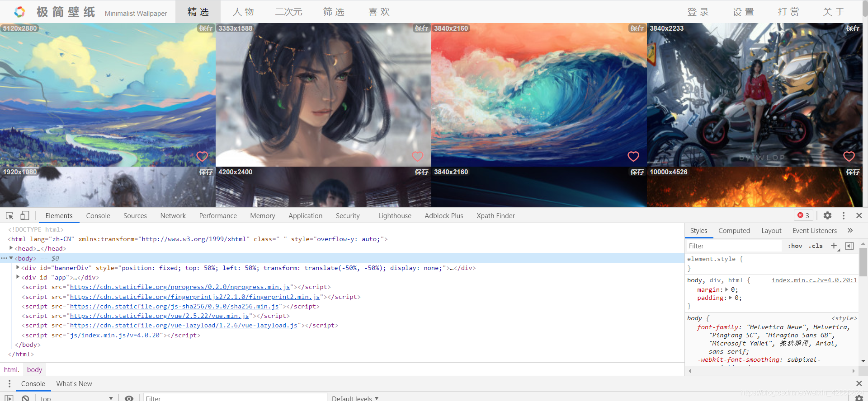Click the 登录 login link

[698, 12]
